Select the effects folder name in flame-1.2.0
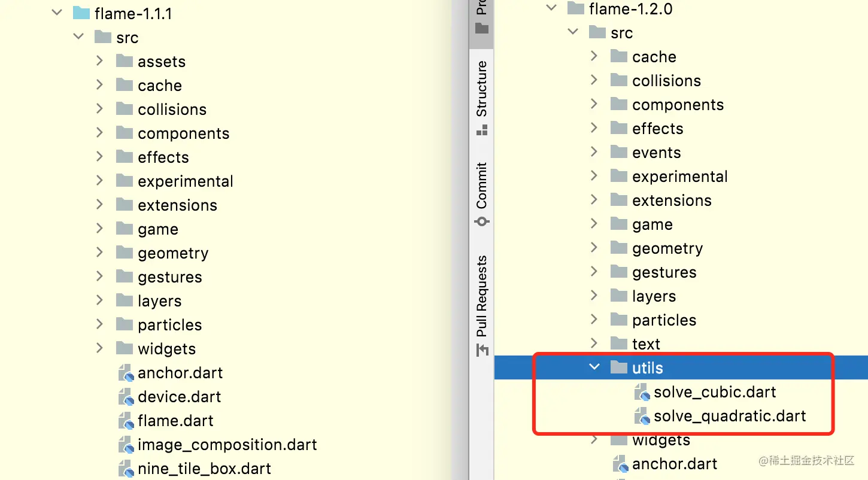 658,129
